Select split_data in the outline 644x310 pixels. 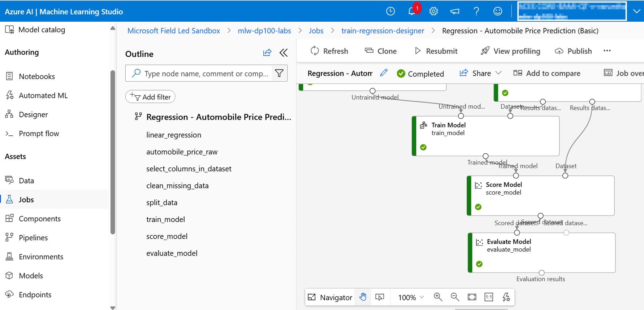click(x=162, y=203)
